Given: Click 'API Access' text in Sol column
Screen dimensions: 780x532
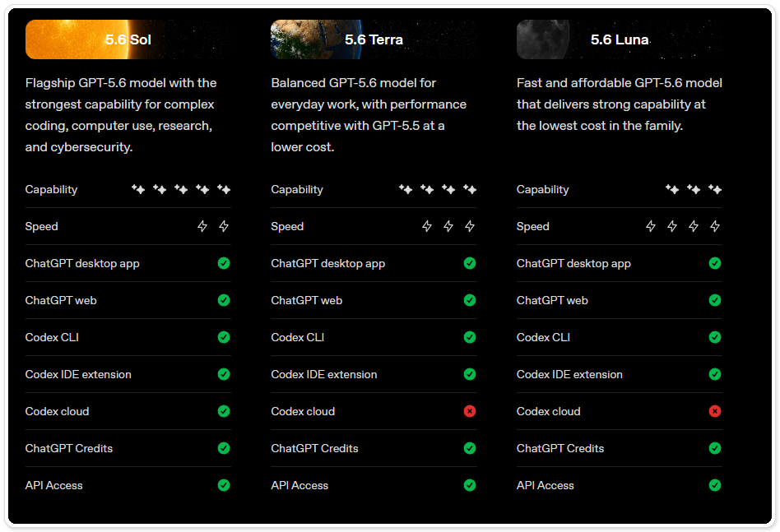Looking at the screenshot, I should tap(53, 485).
